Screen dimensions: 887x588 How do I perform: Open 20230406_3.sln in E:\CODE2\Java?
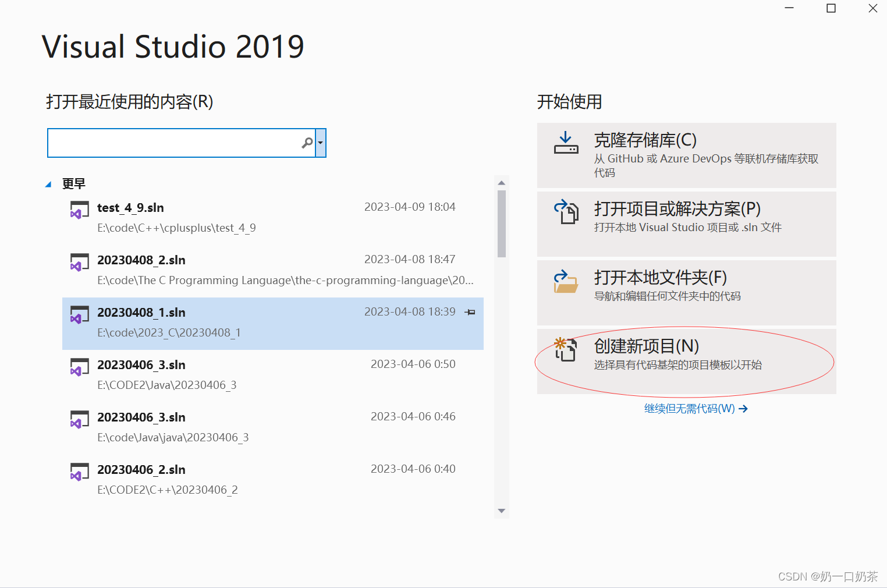[x=273, y=376]
